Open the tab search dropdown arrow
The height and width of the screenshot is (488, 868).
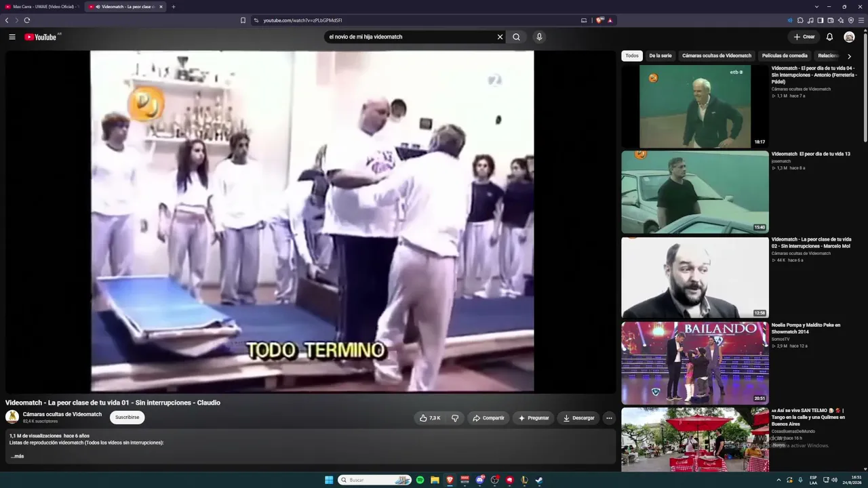click(x=816, y=7)
